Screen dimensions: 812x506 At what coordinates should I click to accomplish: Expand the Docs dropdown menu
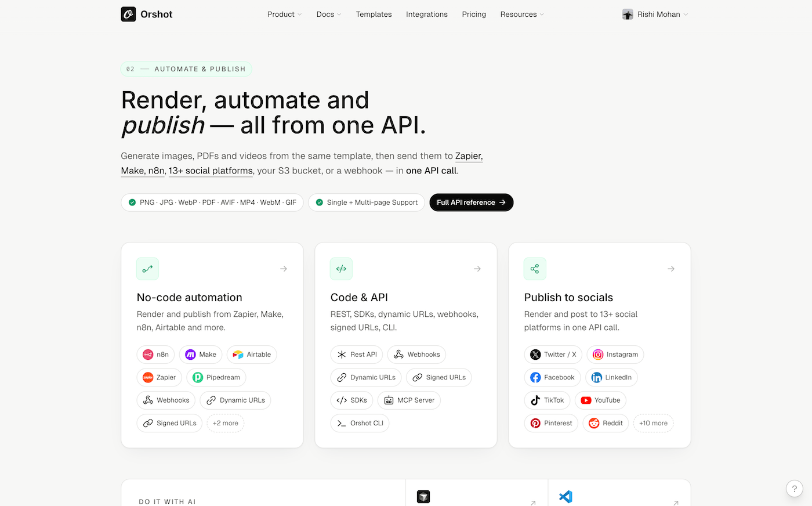tap(328, 15)
